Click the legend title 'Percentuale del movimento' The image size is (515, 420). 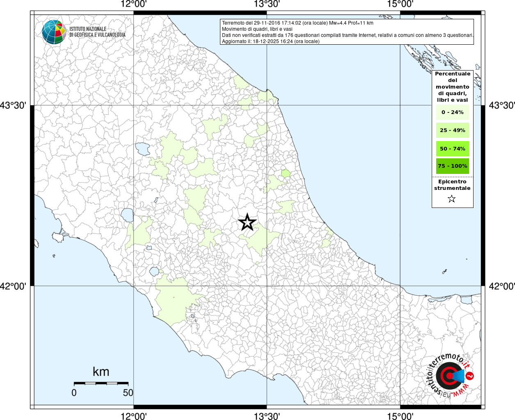point(453,87)
